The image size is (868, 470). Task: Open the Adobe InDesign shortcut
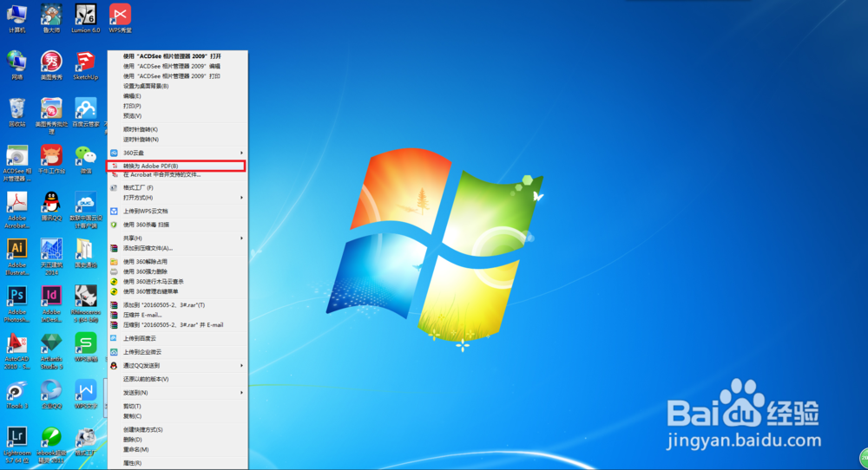click(51, 304)
